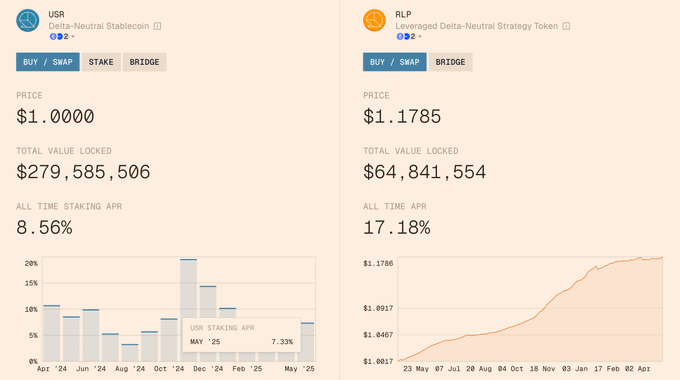This screenshot has height=380, width=680.
Task: Expand USR networks dropdown arrow
Action: click(73, 36)
